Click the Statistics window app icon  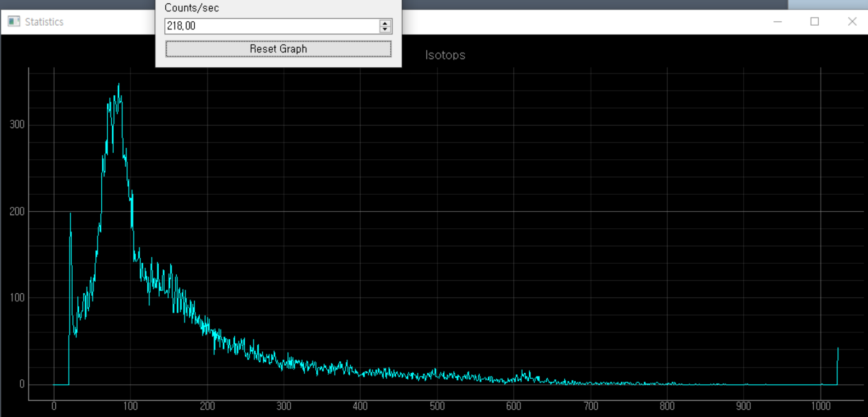click(14, 22)
